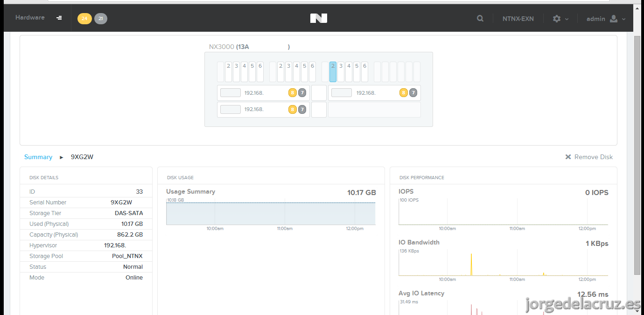The image size is (644, 315).
Task: Select the right-side host 192.168. block
Action: pos(374,93)
